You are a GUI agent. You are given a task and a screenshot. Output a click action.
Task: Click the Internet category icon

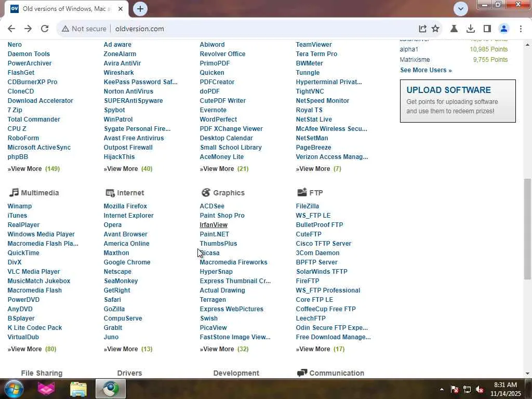pos(110,193)
